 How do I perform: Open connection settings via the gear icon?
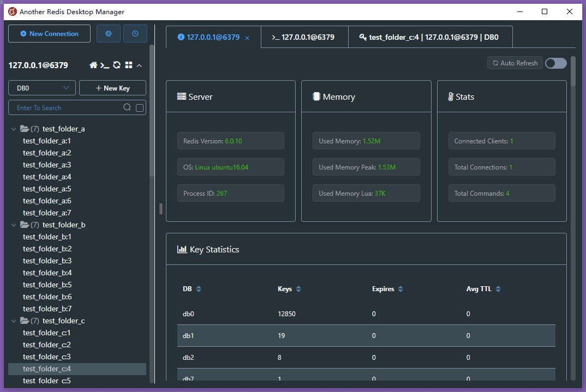[x=108, y=33]
